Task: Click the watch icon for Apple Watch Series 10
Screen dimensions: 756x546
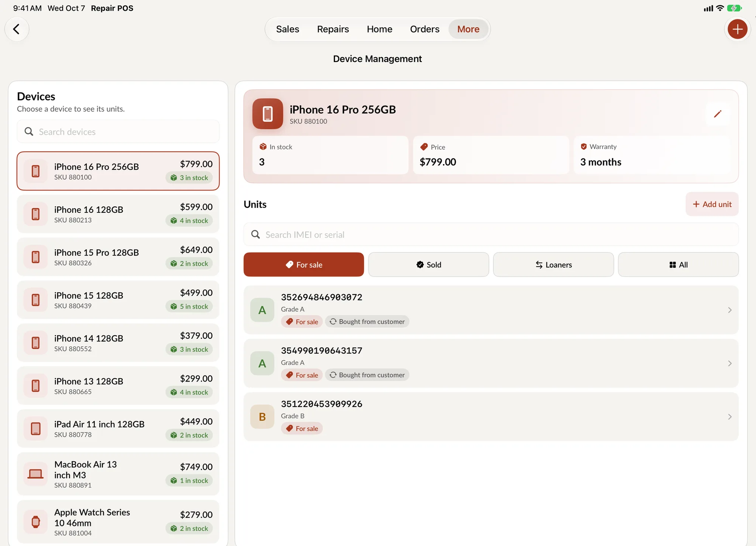Action: click(36, 522)
